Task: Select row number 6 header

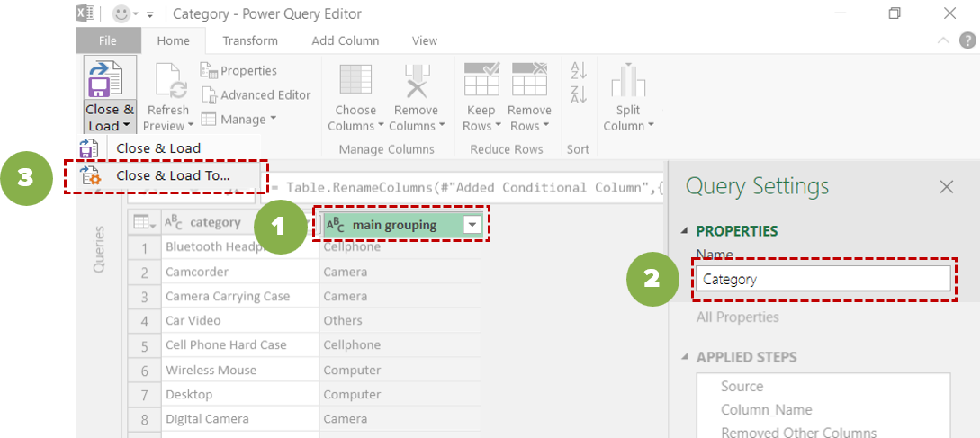Action: (144, 370)
